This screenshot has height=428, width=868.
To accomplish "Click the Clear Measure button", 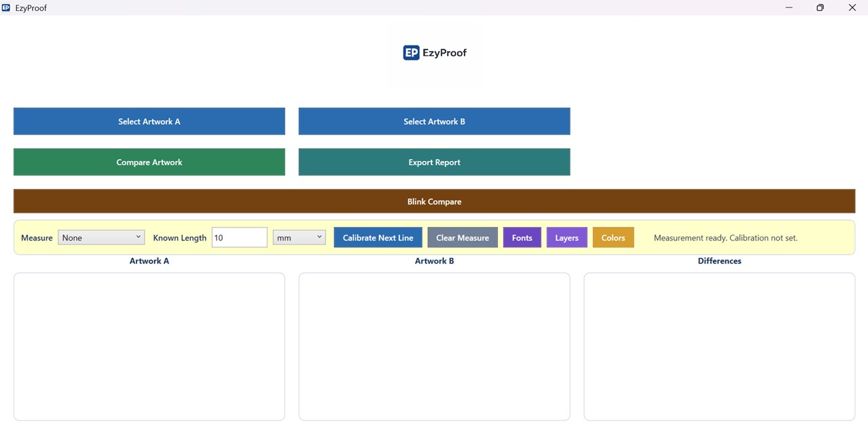I will tap(462, 237).
